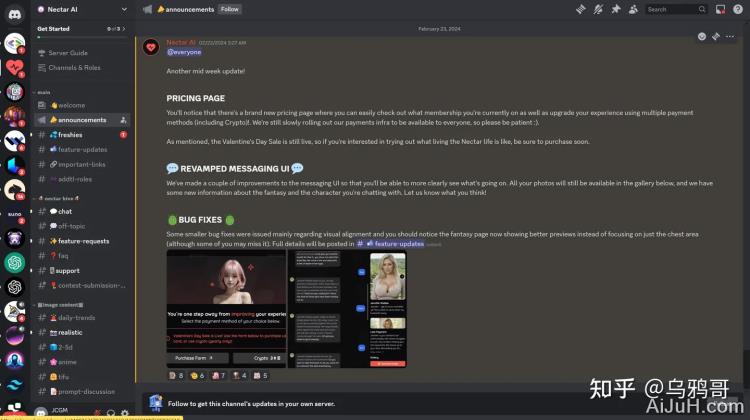Collapse the main channel category
750x420 pixels.
44,93
